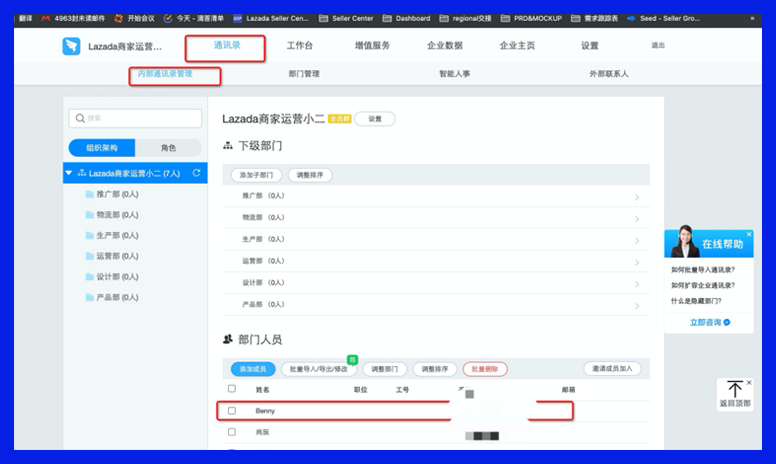
Task: Open the 开始会议 bookmark
Action: 135,18
